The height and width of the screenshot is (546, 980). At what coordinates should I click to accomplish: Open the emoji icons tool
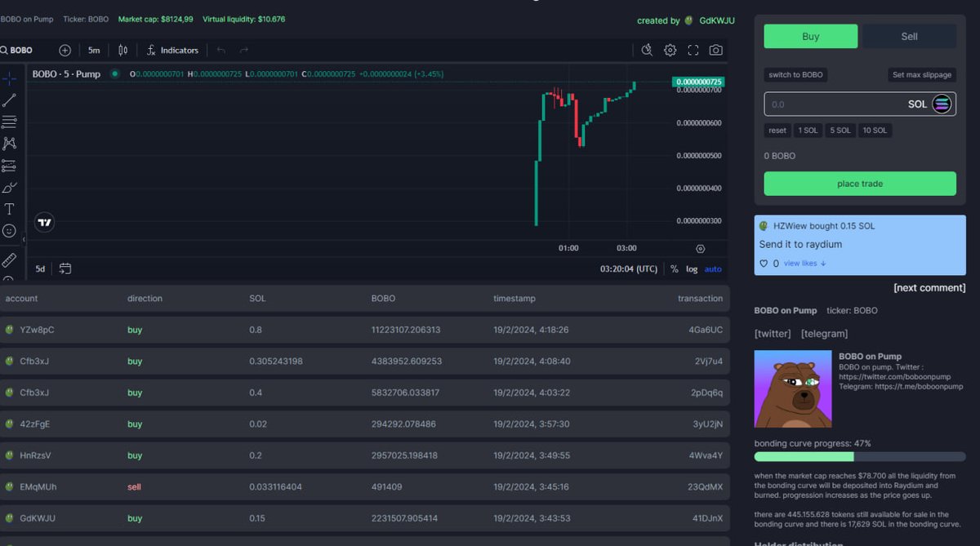9,231
